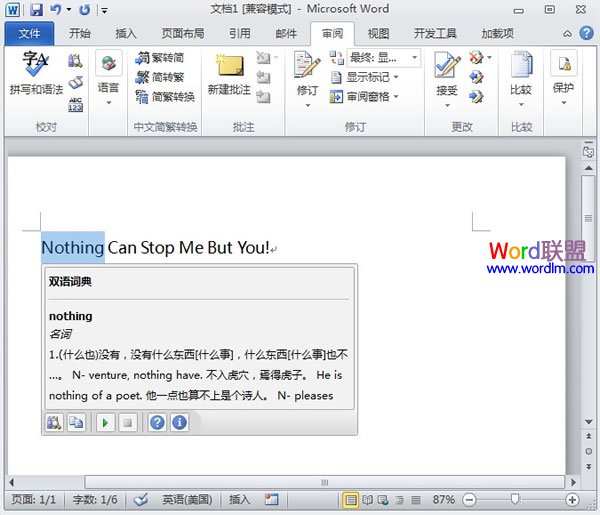Switch to Print Layout view
Image resolution: width=600 pixels, height=515 pixels.
click(351, 500)
